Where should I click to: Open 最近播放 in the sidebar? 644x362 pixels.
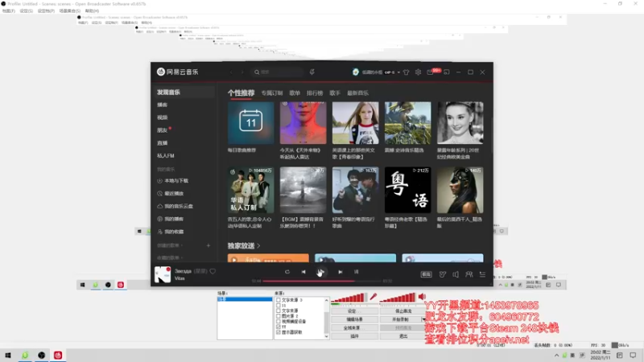pos(171,194)
